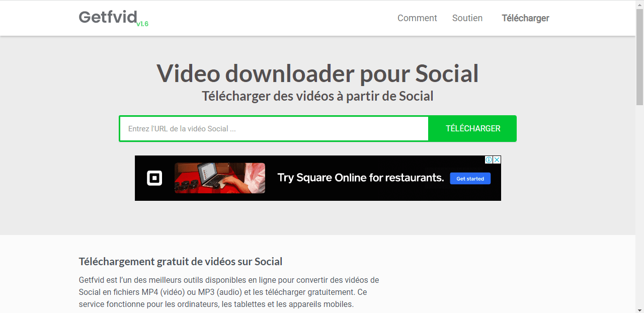Click the scrollbar up arrow
The image size is (644, 313).
pos(639,4)
